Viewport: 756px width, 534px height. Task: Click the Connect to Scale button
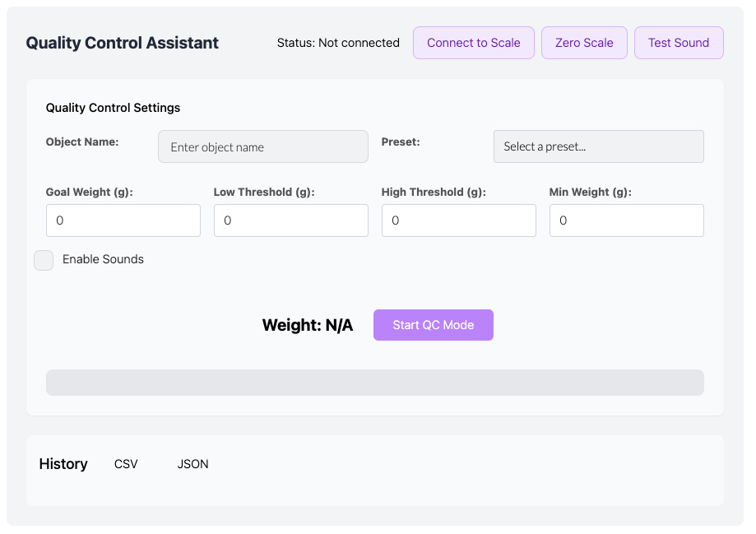pos(474,43)
